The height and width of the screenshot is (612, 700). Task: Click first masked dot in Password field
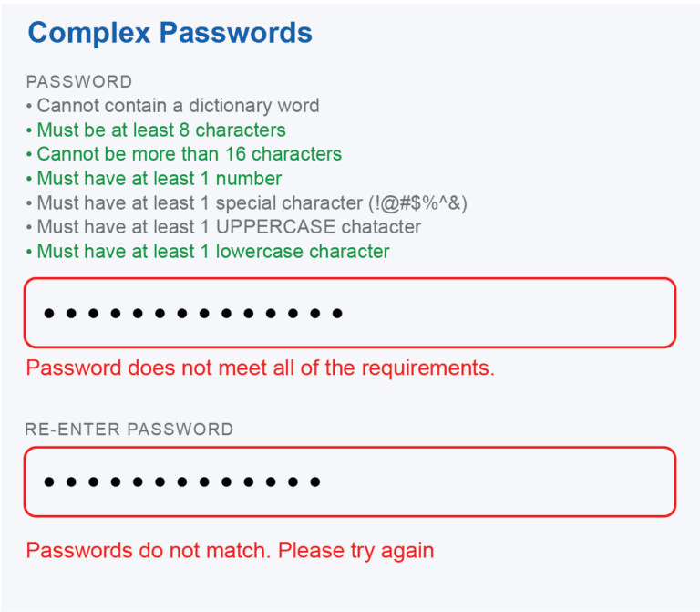tap(49, 314)
